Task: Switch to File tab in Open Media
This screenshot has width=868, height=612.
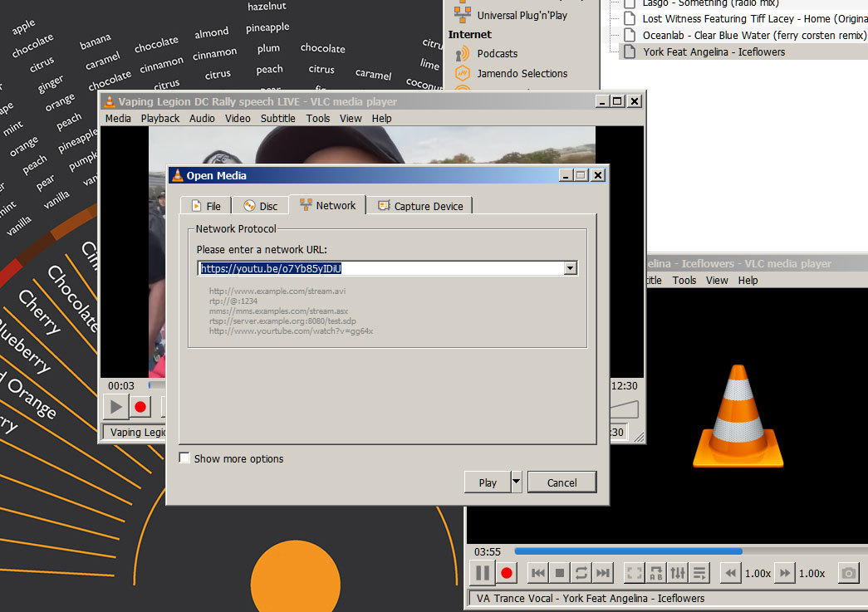Action: [x=206, y=206]
